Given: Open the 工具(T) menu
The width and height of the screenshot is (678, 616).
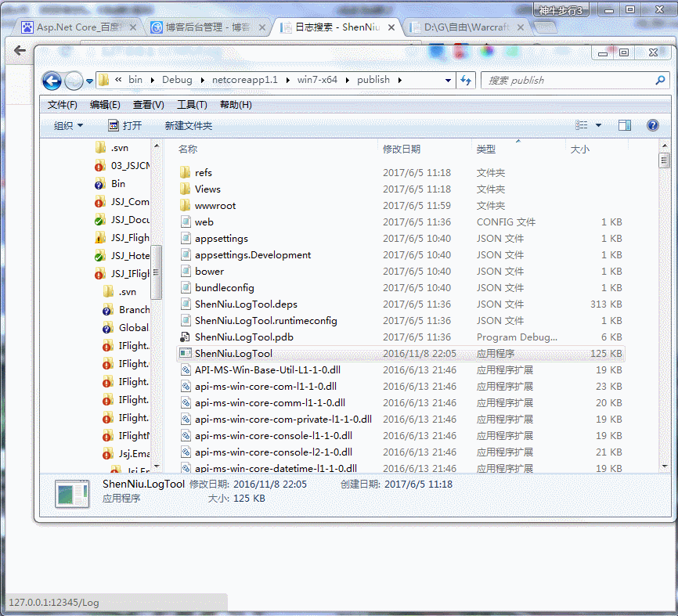Looking at the screenshot, I should point(192,105).
